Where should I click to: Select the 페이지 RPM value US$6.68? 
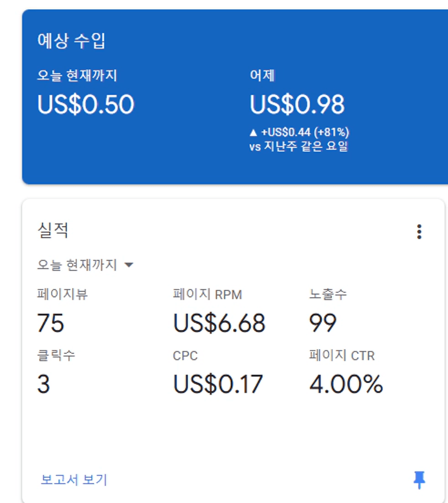(219, 324)
